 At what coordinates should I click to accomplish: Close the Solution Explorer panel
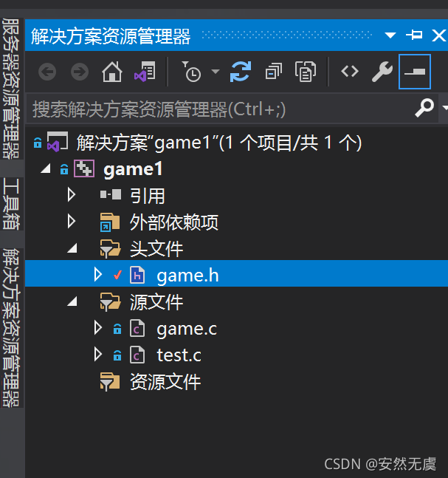click(439, 35)
